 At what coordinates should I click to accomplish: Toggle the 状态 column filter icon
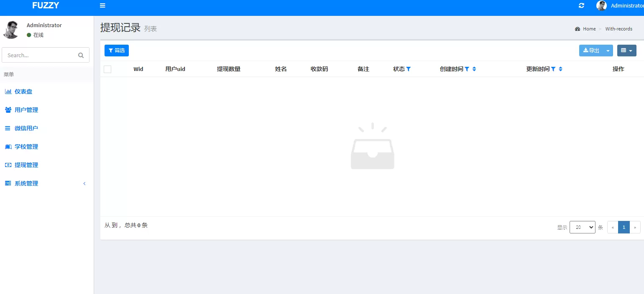[x=409, y=69]
